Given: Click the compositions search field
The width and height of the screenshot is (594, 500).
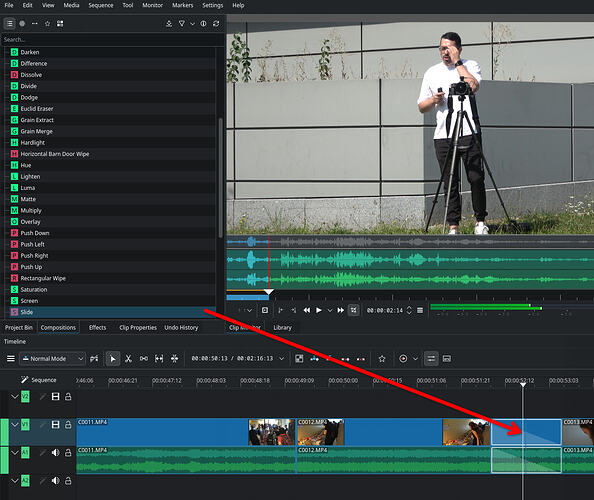Looking at the screenshot, I should pyautogui.click(x=112, y=39).
